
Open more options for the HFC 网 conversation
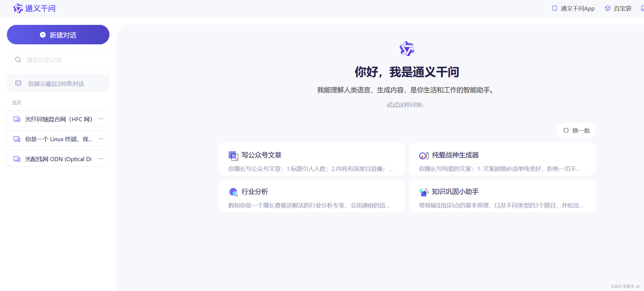pyautogui.click(x=101, y=119)
